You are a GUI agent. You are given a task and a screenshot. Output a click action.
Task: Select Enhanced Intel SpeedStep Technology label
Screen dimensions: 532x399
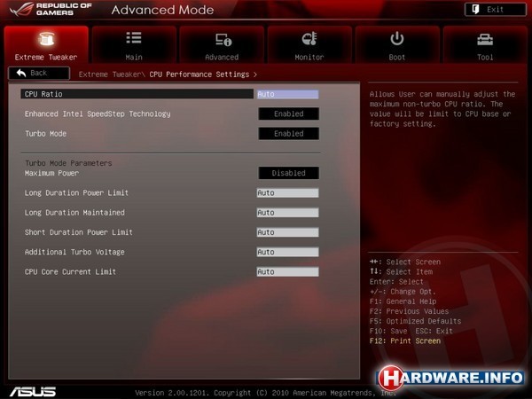[98, 114]
